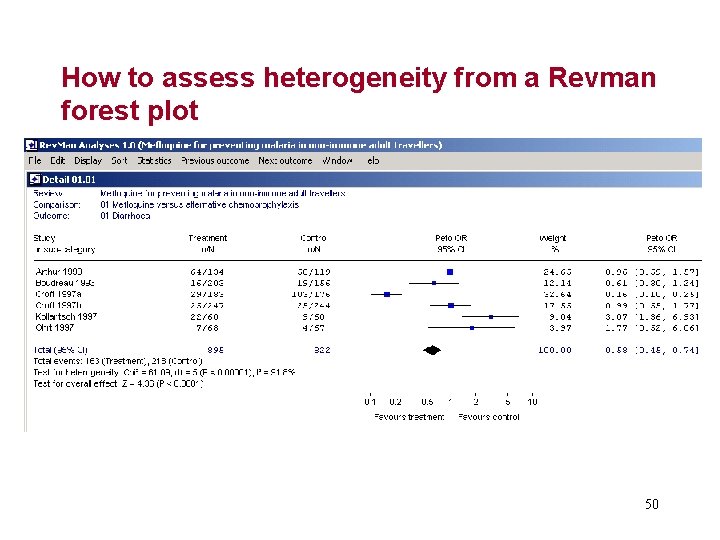Select the Boudreau study row label
Screen dimensions: 720x540
point(65,283)
